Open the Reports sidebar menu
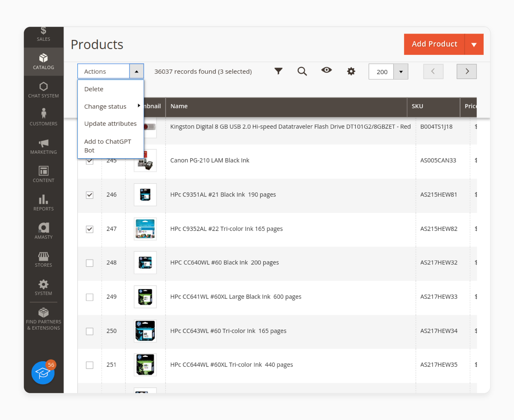Screen dimensions: 514x420 (44, 203)
